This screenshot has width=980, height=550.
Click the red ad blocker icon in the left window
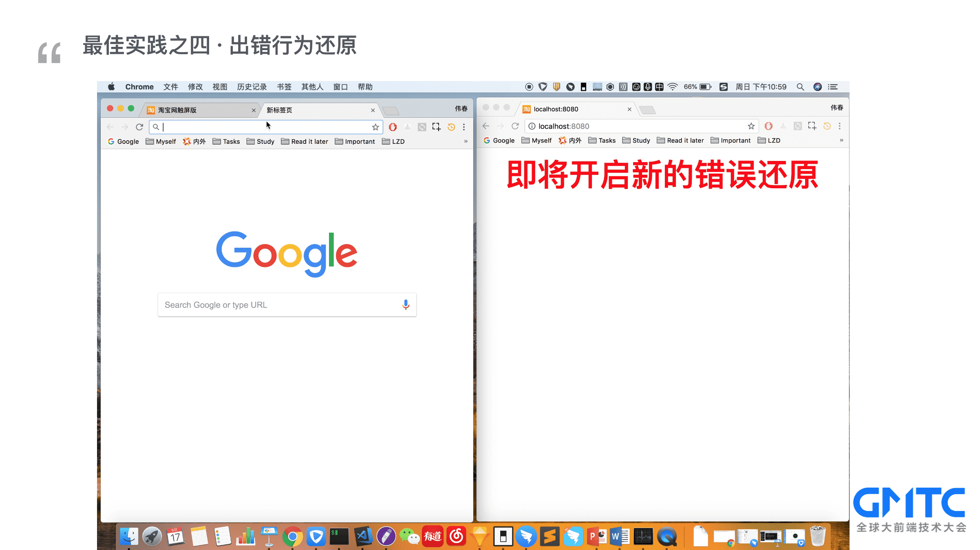pos(393,127)
